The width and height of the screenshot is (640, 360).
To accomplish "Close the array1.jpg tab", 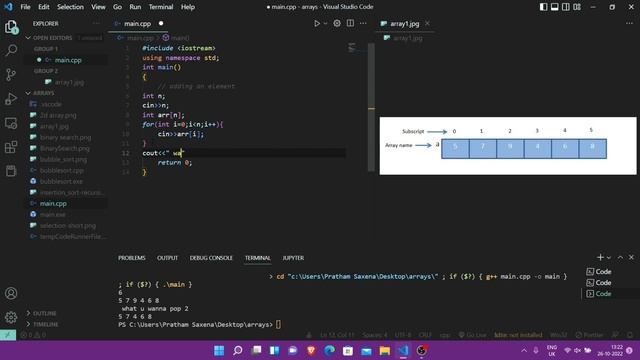I will tap(427, 24).
